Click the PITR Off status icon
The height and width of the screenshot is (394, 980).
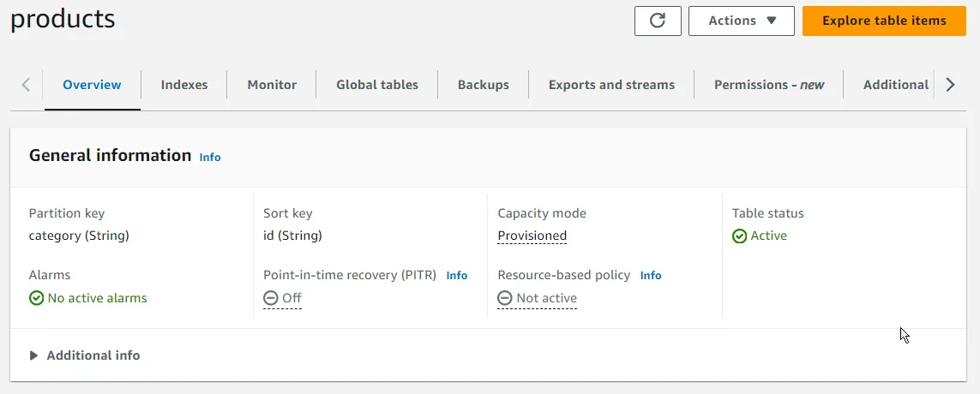click(x=271, y=299)
